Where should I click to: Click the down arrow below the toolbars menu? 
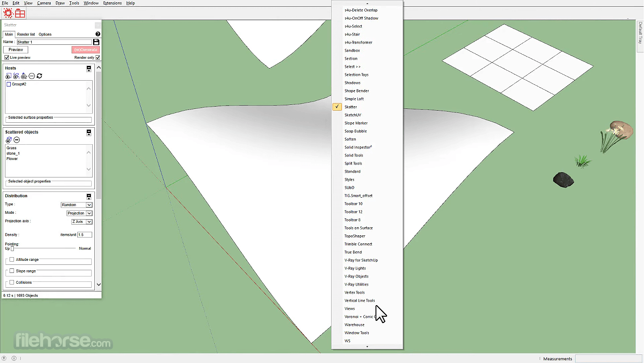tap(367, 346)
